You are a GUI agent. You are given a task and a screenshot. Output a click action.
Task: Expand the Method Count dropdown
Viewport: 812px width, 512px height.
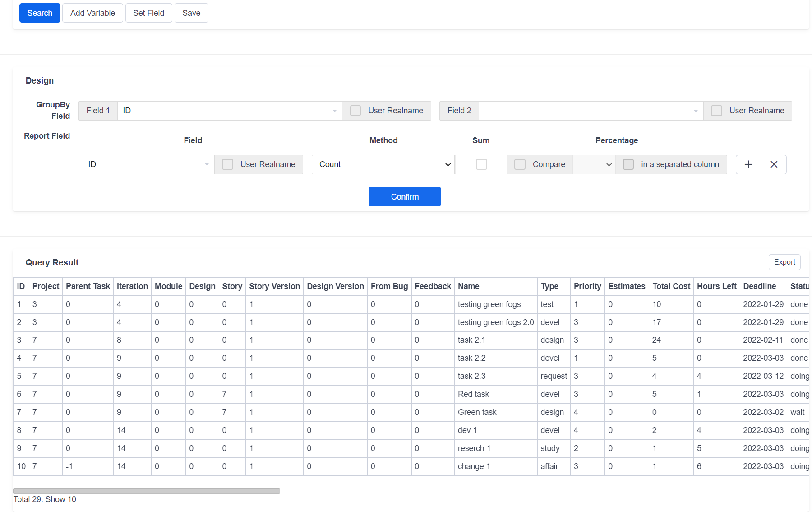pyautogui.click(x=383, y=164)
